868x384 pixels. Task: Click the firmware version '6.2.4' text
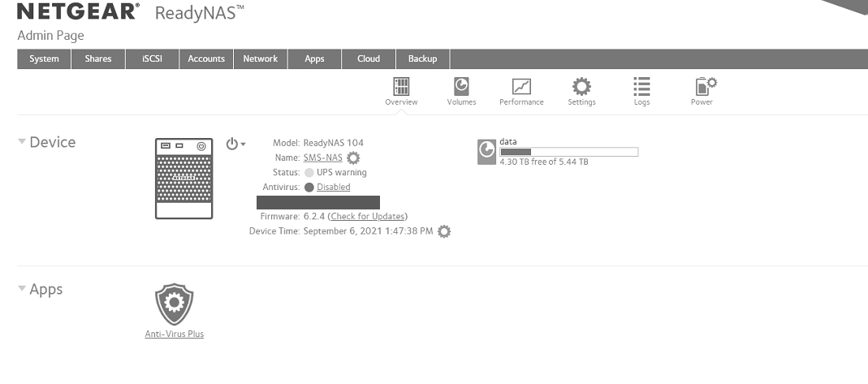[314, 216]
